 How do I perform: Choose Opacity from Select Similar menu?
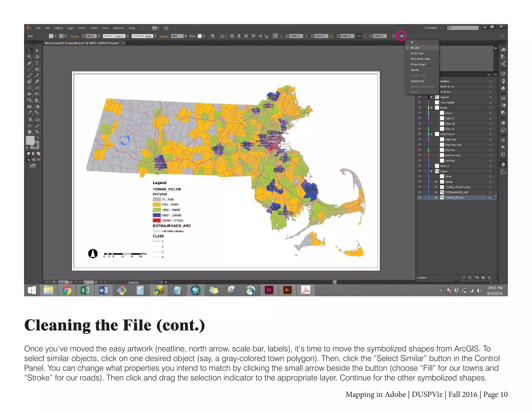point(422,70)
